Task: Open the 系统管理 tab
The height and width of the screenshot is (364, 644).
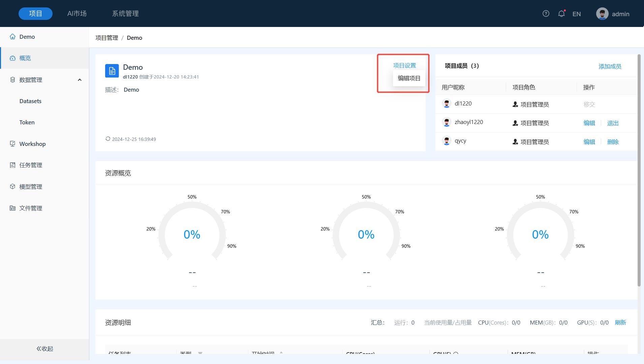Action: click(125, 13)
